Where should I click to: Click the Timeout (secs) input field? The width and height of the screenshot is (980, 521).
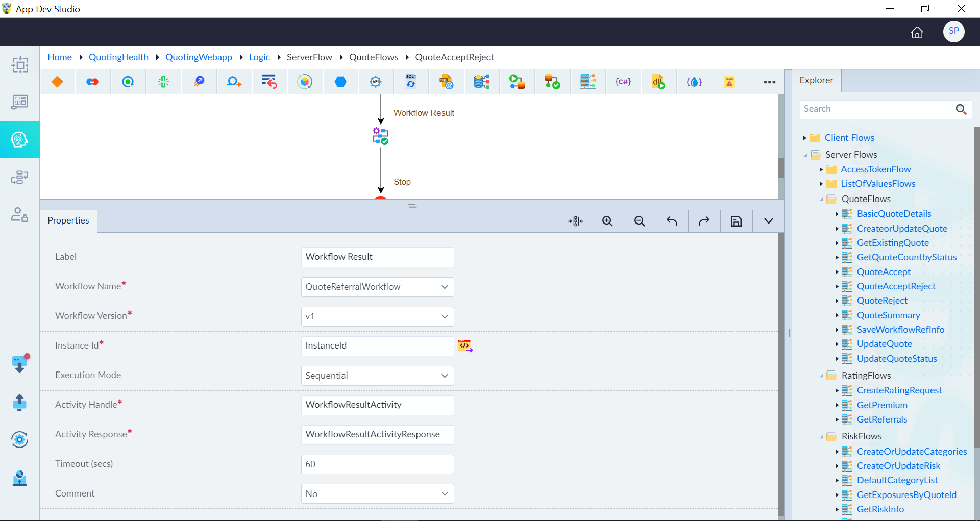coord(377,464)
